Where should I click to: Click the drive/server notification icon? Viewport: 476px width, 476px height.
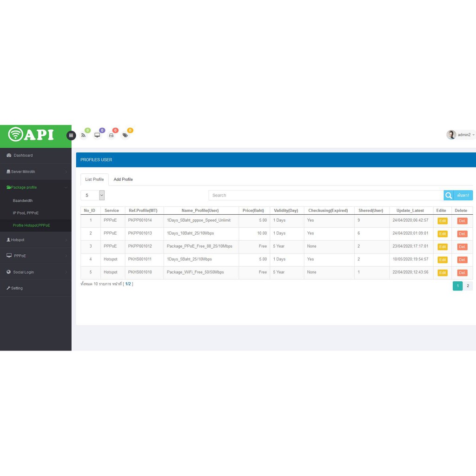pos(111,135)
